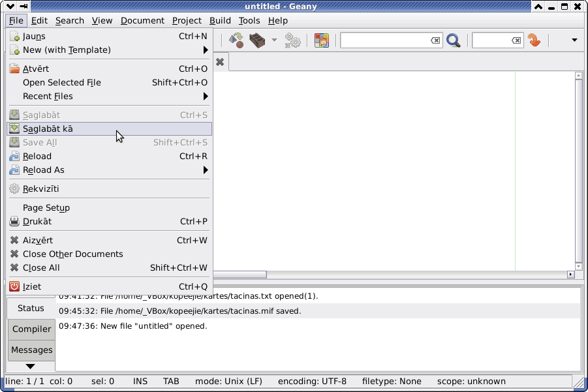Image resolution: width=588 pixels, height=392 pixels.
Task: Click the orange jump-to-line arrow icon
Action: point(534,40)
